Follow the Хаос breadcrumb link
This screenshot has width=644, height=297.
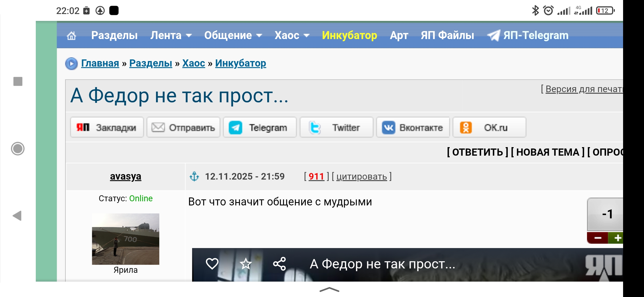[x=193, y=63]
